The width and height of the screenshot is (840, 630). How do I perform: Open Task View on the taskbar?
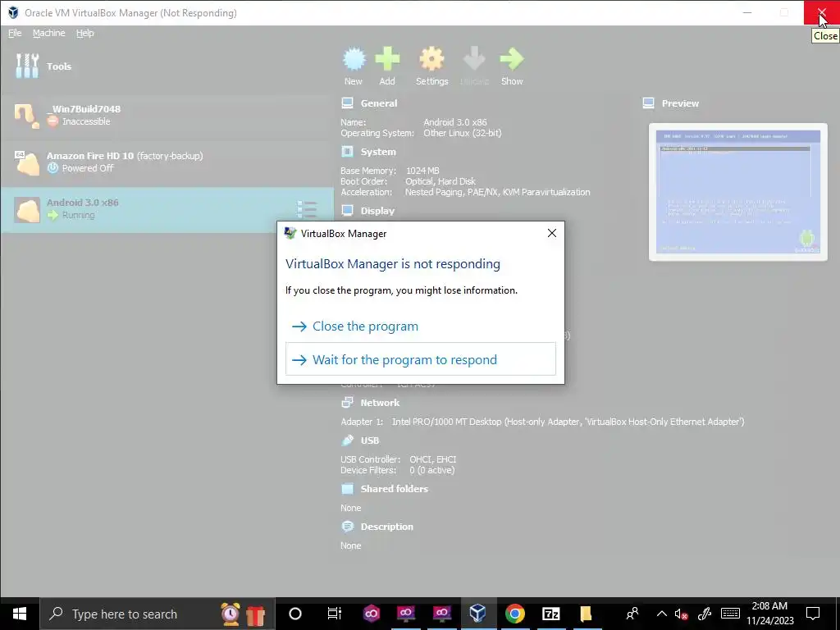(x=335, y=614)
